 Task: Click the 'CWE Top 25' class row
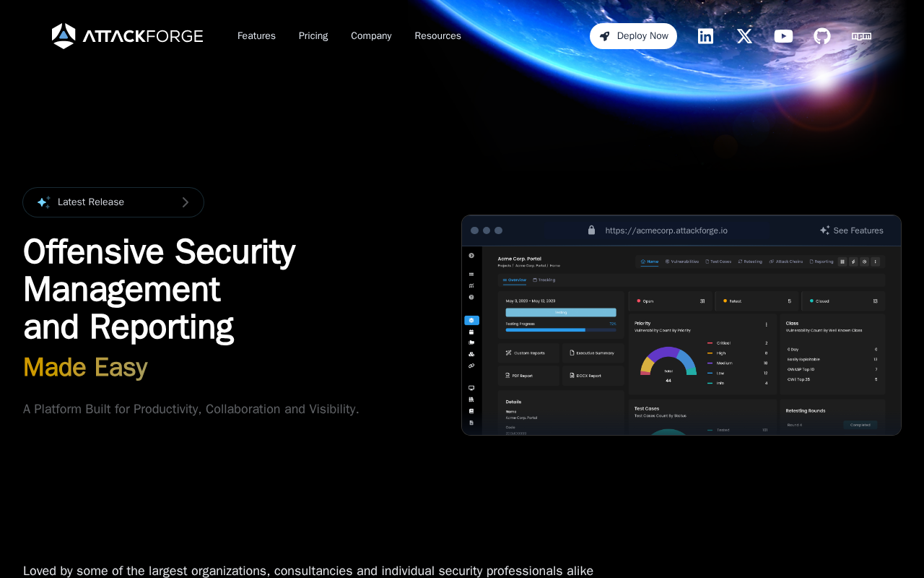point(832,379)
